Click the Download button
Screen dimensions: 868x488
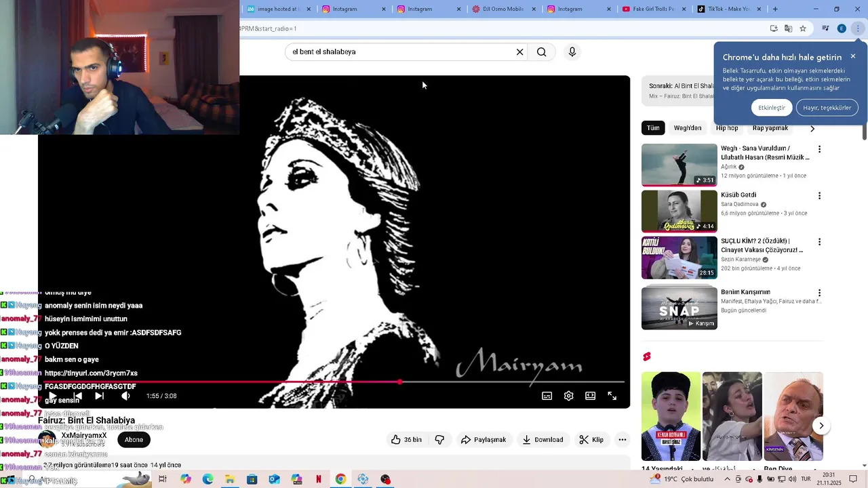pyautogui.click(x=542, y=440)
